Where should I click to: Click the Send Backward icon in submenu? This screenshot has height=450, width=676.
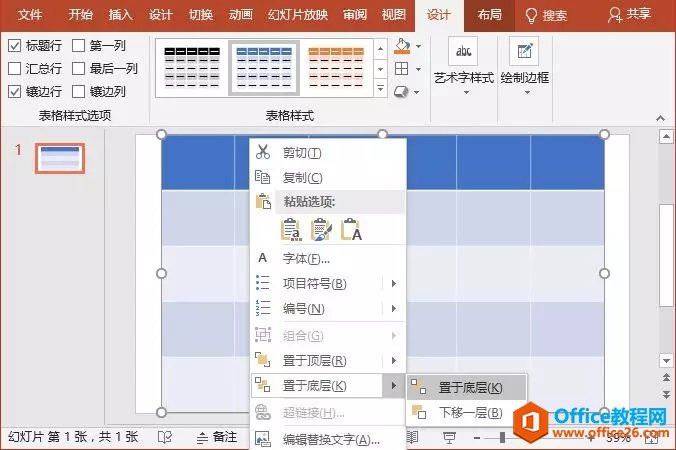pyautogui.click(x=419, y=412)
